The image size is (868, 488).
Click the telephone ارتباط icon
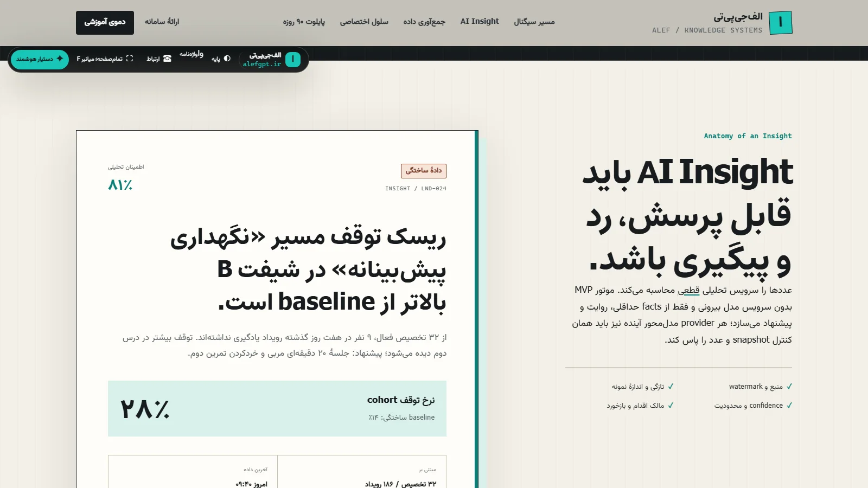[167, 59]
